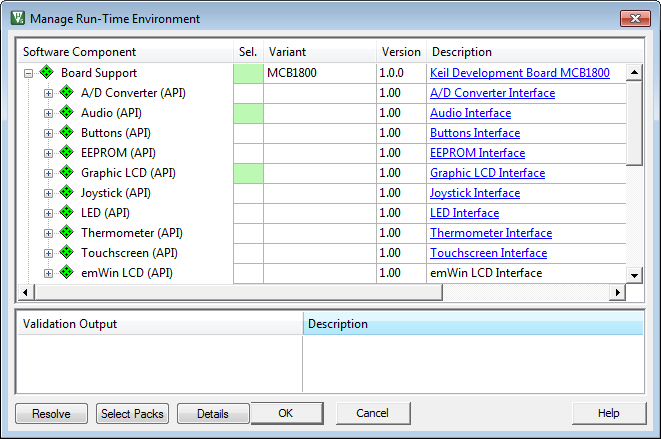This screenshot has width=661, height=439.
Task: Open the Keil Development Board MCB1800 link
Action: coord(519,73)
